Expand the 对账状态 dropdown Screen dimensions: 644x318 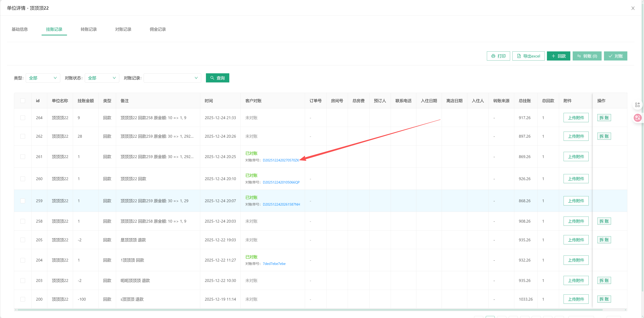(102, 78)
